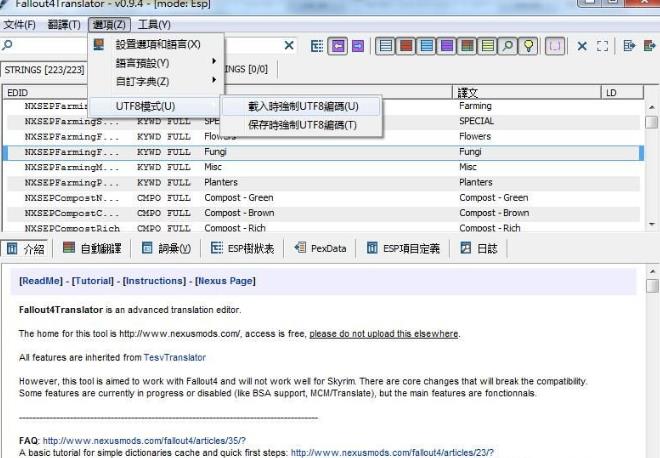The width and height of the screenshot is (660, 458).
Task: Sort by the EDID column header
Action: [x=45, y=93]
